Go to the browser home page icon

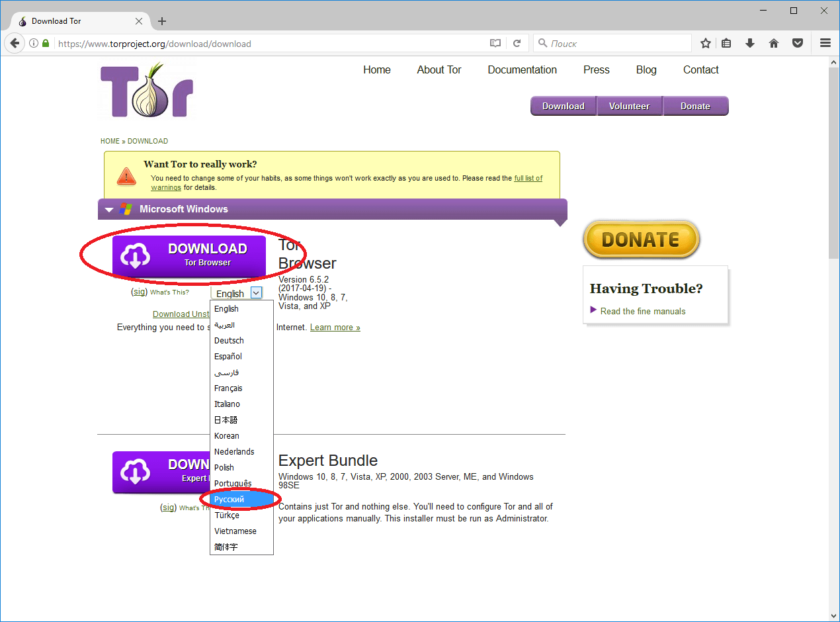coord(774,44)
